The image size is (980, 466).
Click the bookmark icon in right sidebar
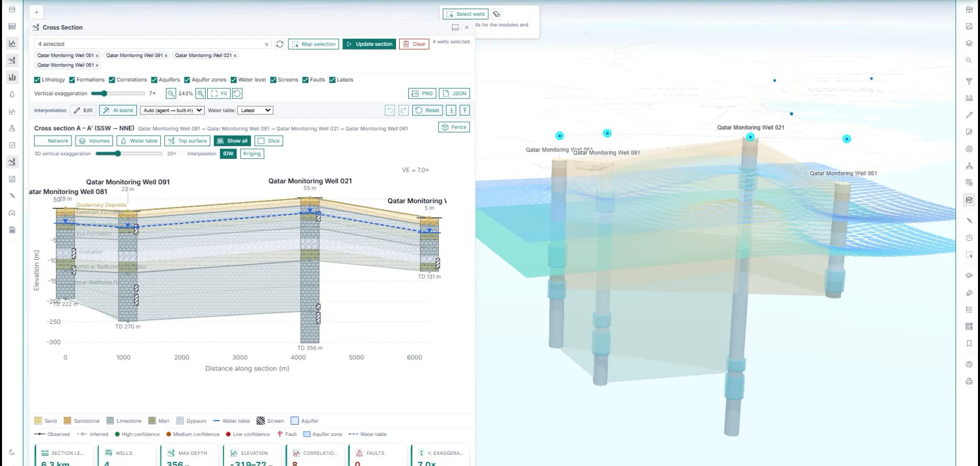point(969,344)
